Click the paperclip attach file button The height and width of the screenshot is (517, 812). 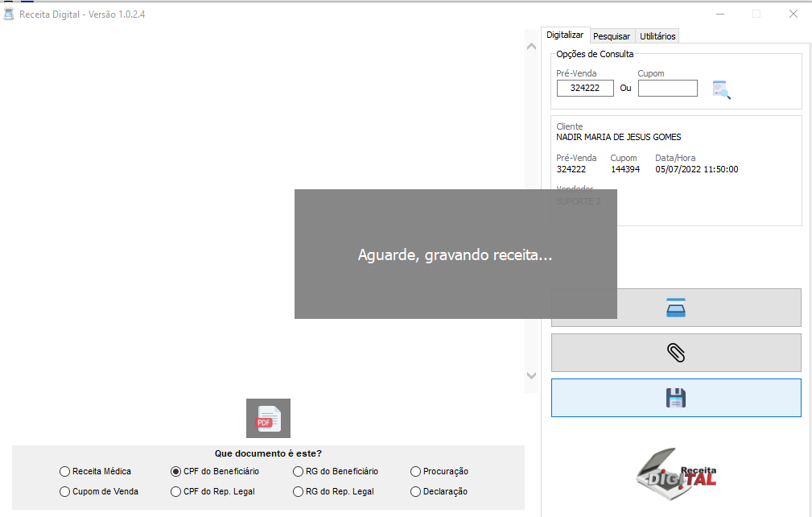pyautogui.click(x=675, y=353)
